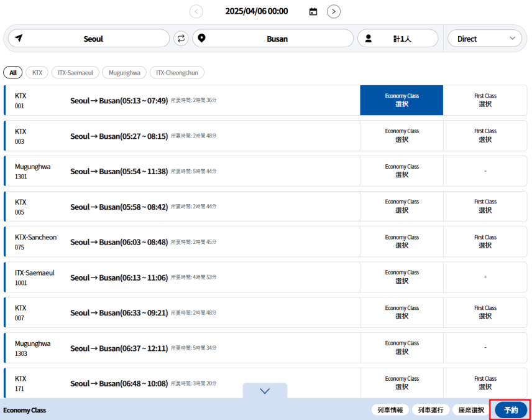Open 座席選択 seat selection
The image size is (532, 420).
[x=471, y=410]
